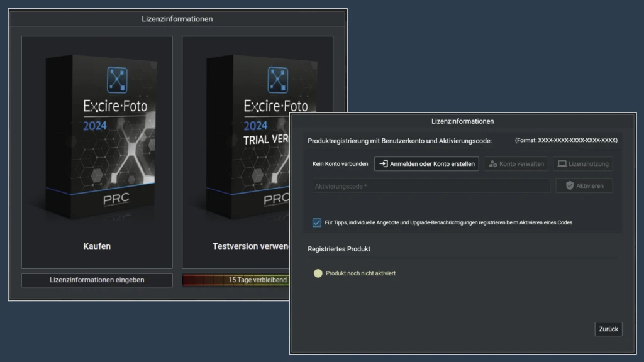Click the shield icon on Aktivieren
The image size is (644, 362).
[570, 186]
